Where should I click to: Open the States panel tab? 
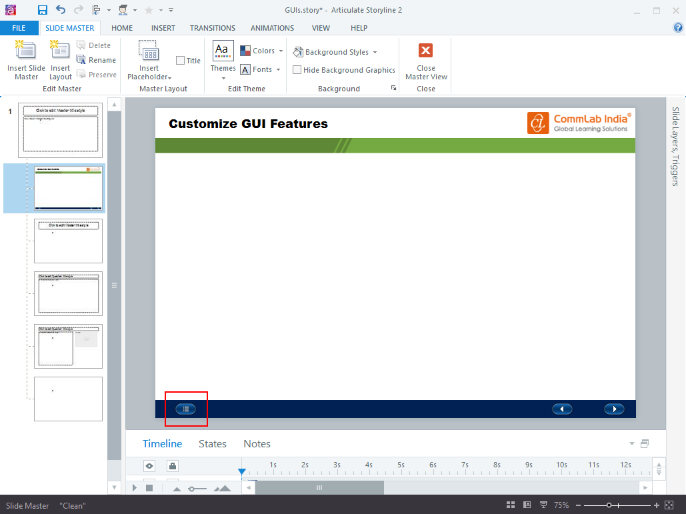[212, 444]
